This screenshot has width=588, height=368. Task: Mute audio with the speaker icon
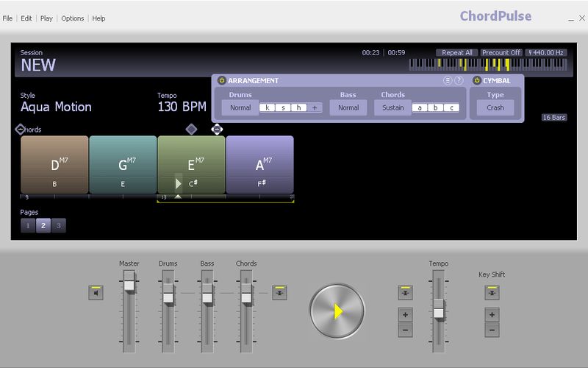click(96, 293)
